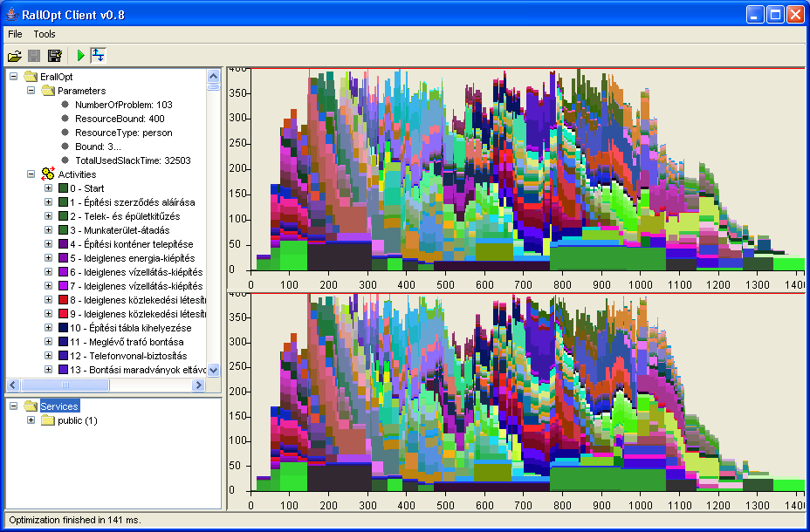Click the public (1) folder icon
The height and width of the screenshot is (532, 810).
tap(48, 420)
